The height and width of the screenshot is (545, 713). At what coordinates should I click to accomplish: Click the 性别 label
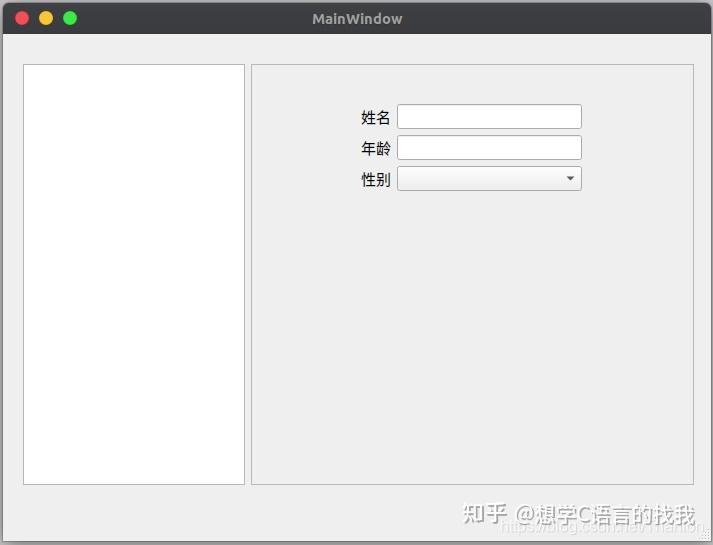click(x=375, y=180)
